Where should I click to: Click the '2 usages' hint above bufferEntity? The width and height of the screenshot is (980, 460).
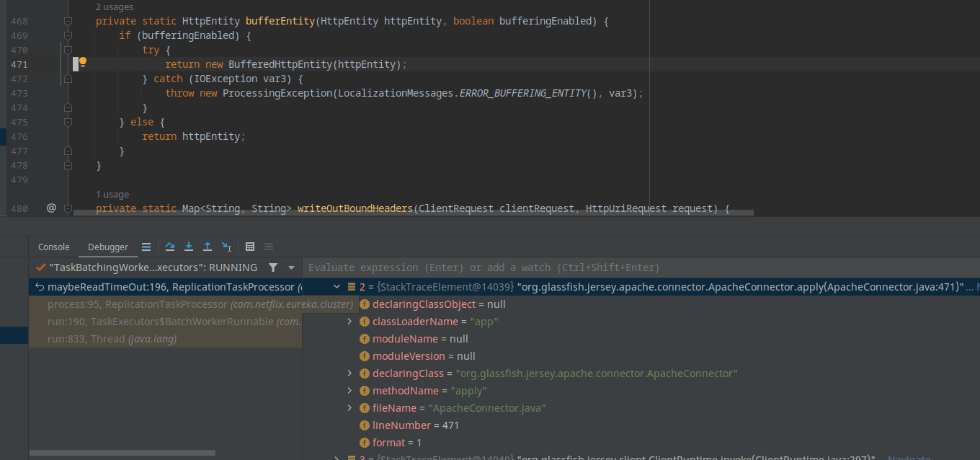(x=114, y=7)
